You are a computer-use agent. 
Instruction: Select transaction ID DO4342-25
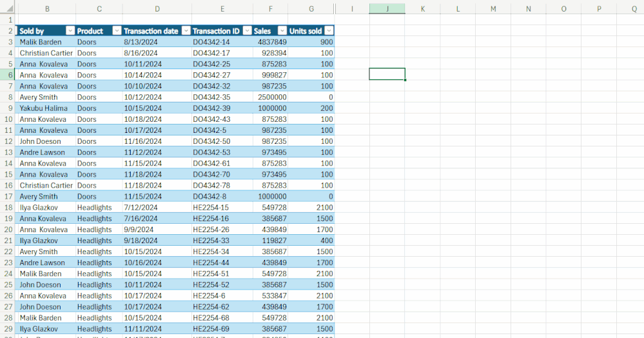222,64
